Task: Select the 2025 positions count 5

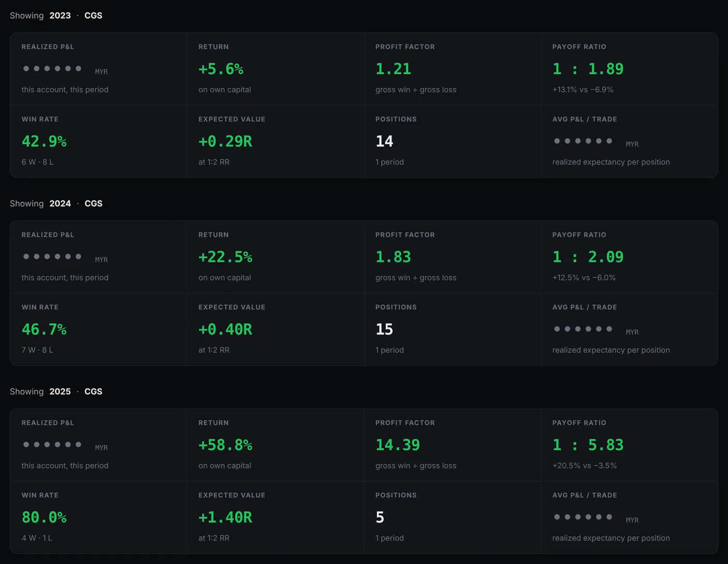Action: 380,517
